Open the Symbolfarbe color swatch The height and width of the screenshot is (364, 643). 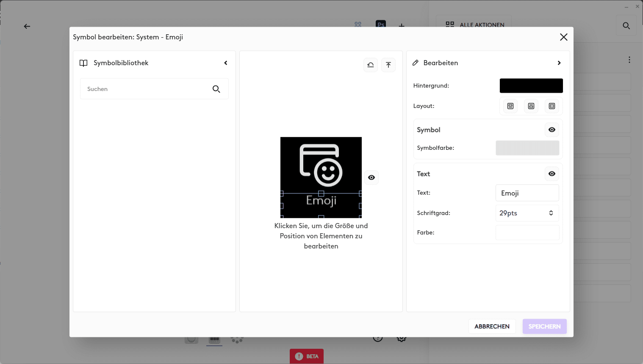pyautogui.click(x=527, y=148)
